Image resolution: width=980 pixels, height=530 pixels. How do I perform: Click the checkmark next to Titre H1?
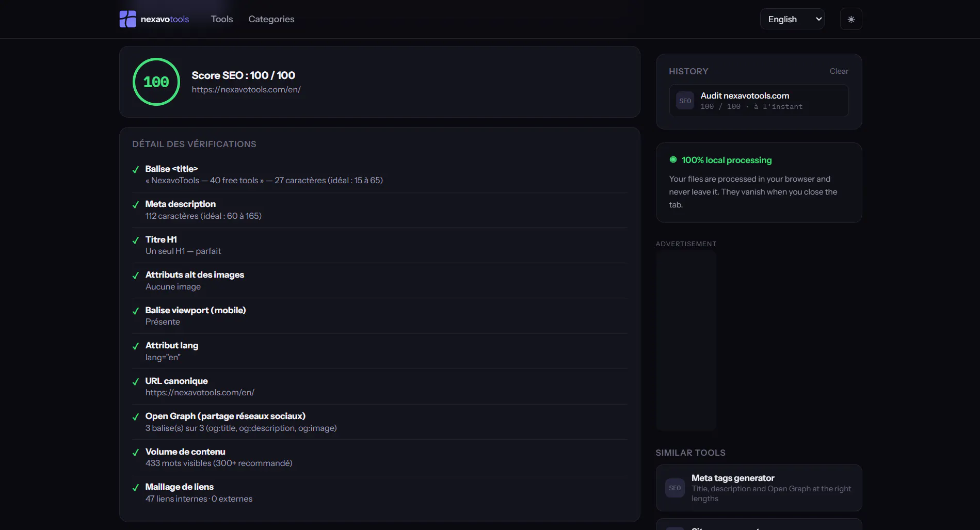[136, 240]
